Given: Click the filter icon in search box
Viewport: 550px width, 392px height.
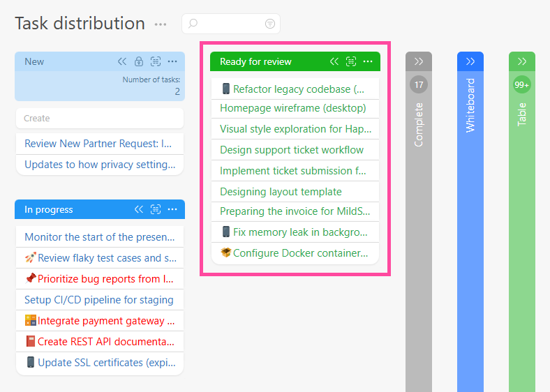Looking at the screenshot, I should 270,24.
